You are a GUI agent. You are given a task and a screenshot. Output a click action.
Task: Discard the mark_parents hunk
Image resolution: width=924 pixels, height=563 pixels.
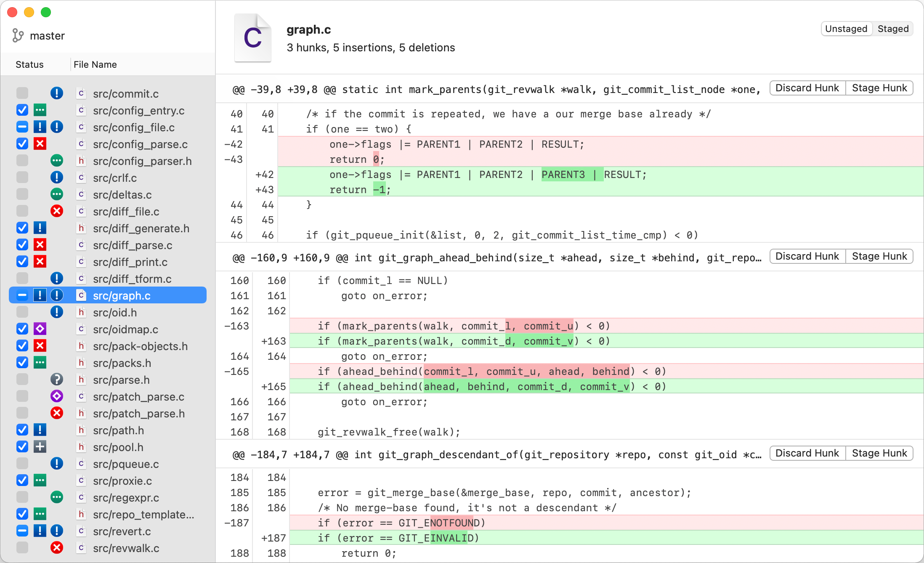click(x=807, y=88)
